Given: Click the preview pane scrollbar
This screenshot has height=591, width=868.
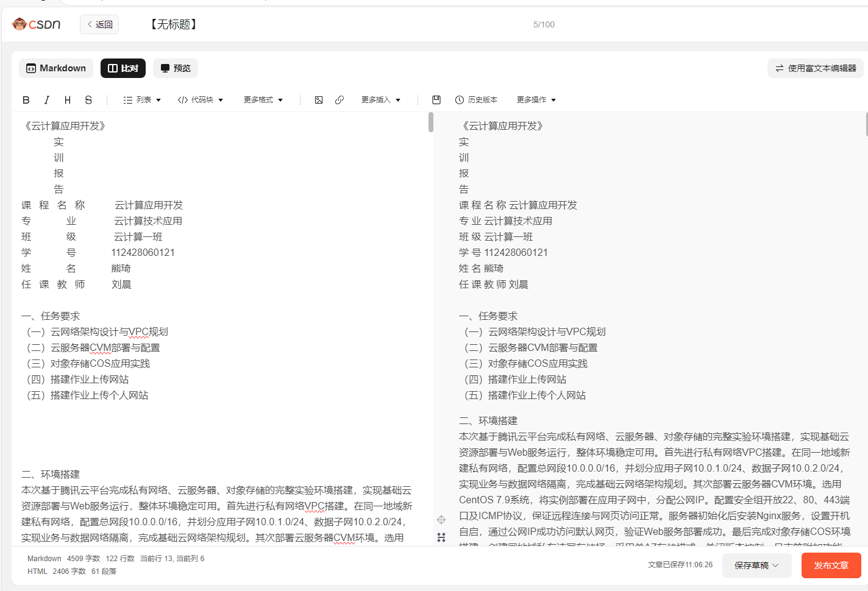Looking at the screenshot, I should 866,124.
